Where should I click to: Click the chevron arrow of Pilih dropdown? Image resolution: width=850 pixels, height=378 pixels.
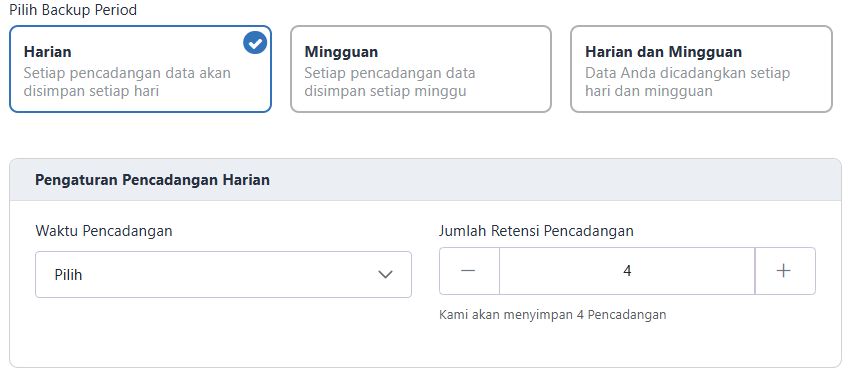pyautogui.click(x=385, y=274)
